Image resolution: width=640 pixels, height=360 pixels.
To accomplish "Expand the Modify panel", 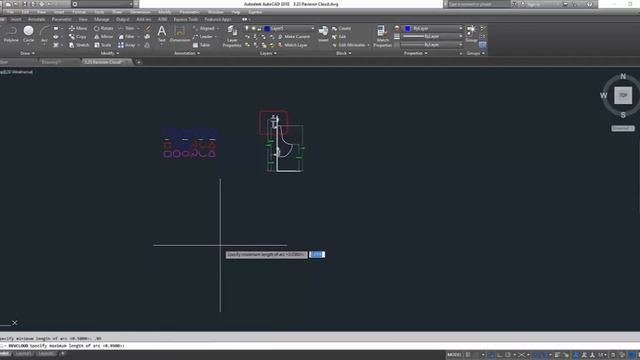I will [110, 53].
